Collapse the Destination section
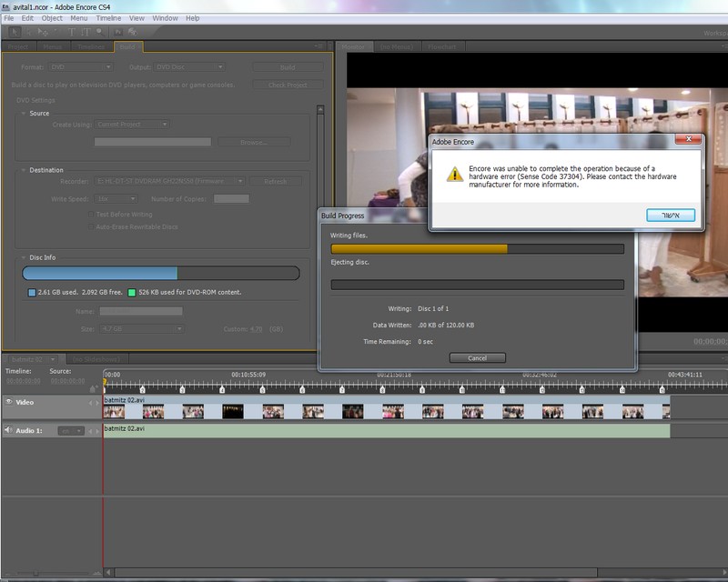Screen dimensions: 728x582 tap(24, 170)
